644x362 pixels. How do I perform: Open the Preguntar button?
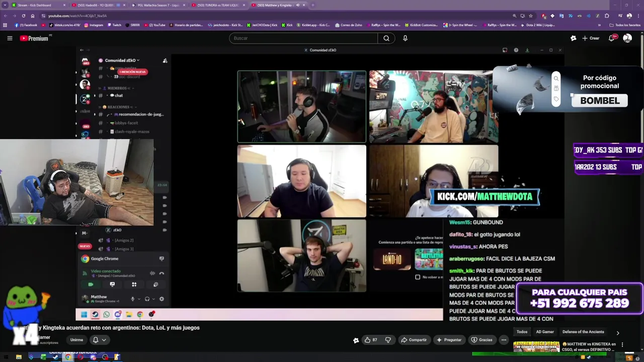449,340
